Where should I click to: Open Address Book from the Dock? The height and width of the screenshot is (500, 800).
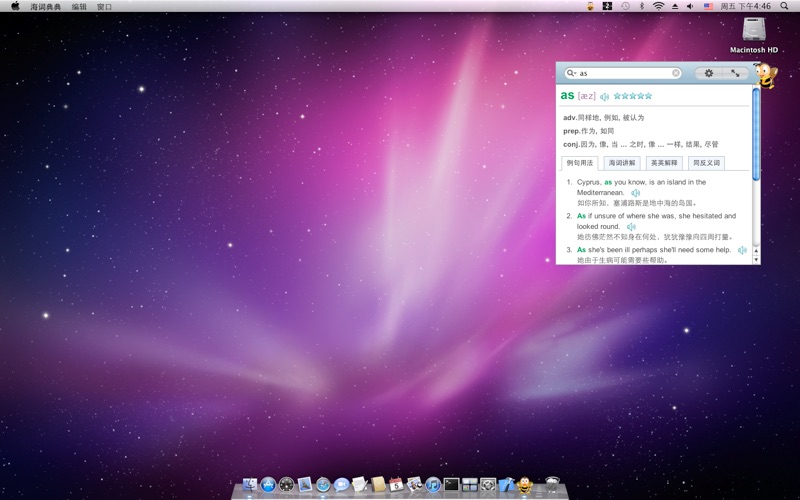378,484
